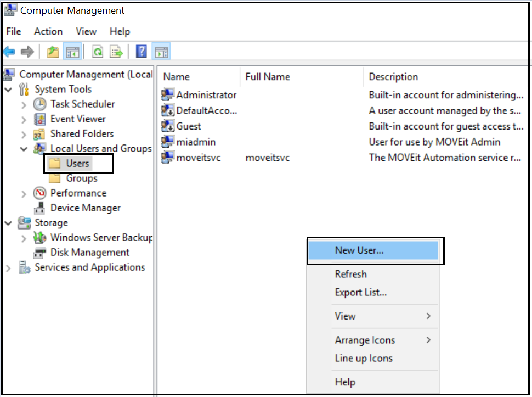Open the Action menu
This screenshot has height=397, width=532.
(x=48, y=31)
